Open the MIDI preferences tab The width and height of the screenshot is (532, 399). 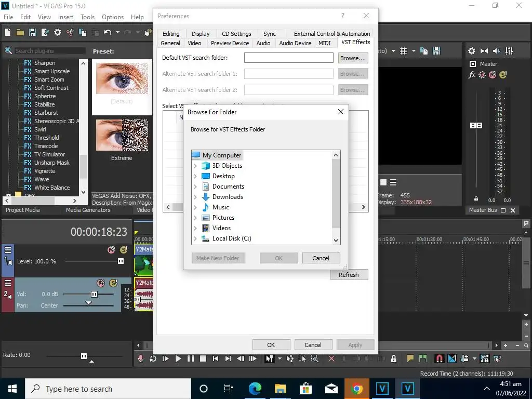(x=324, y=43)
